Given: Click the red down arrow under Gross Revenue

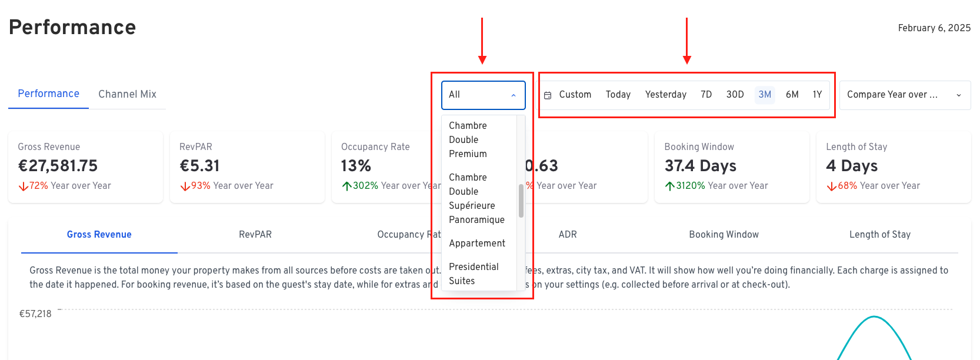Looking at the screenshot, I should pyautogui.click(x=24, y=186).
